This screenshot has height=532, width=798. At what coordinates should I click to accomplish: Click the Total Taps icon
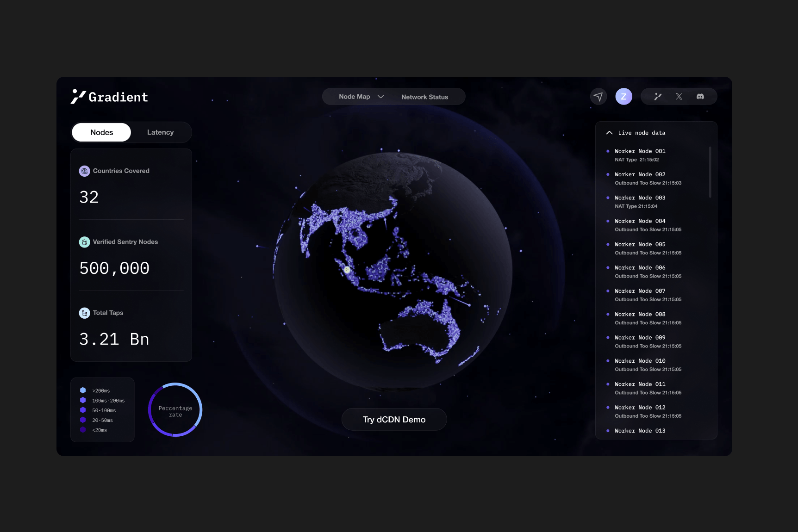84,313
